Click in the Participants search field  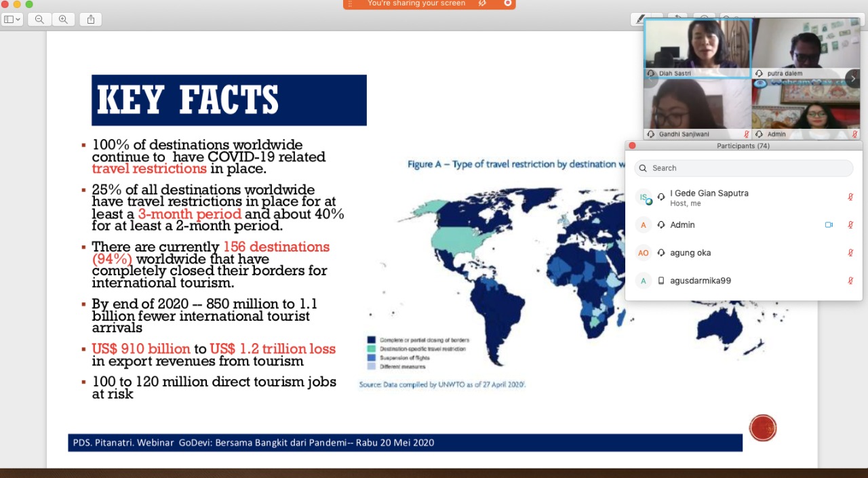743,168
